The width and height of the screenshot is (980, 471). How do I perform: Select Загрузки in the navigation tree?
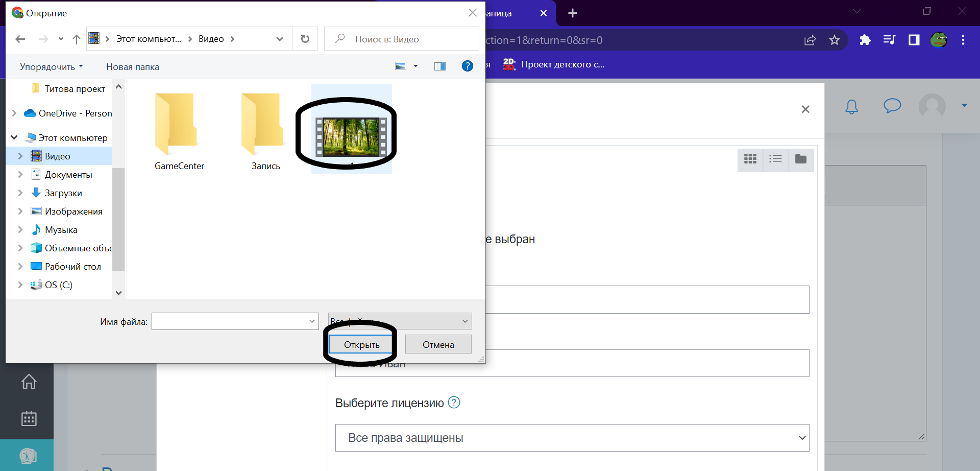(63, 193)
